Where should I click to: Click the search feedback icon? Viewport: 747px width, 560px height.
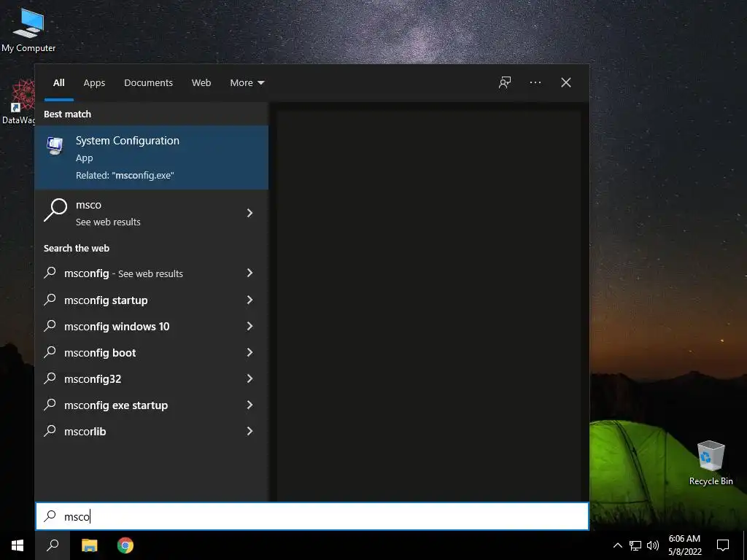[x=505, y=83]
